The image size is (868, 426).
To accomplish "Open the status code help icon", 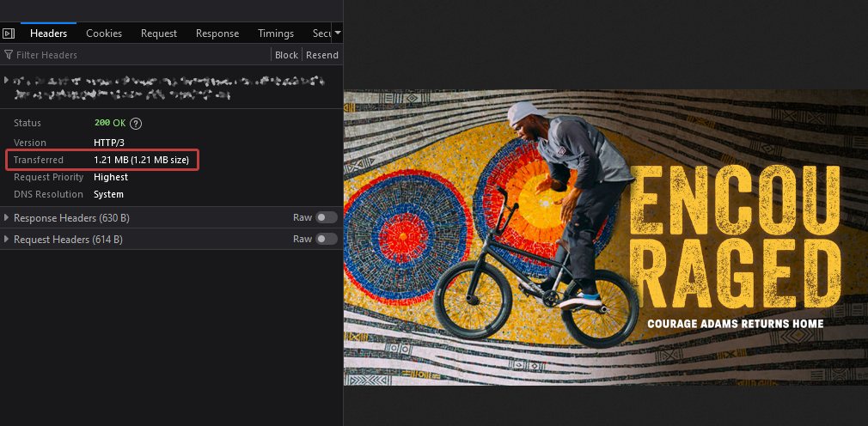I will click(x=136, y=124).
